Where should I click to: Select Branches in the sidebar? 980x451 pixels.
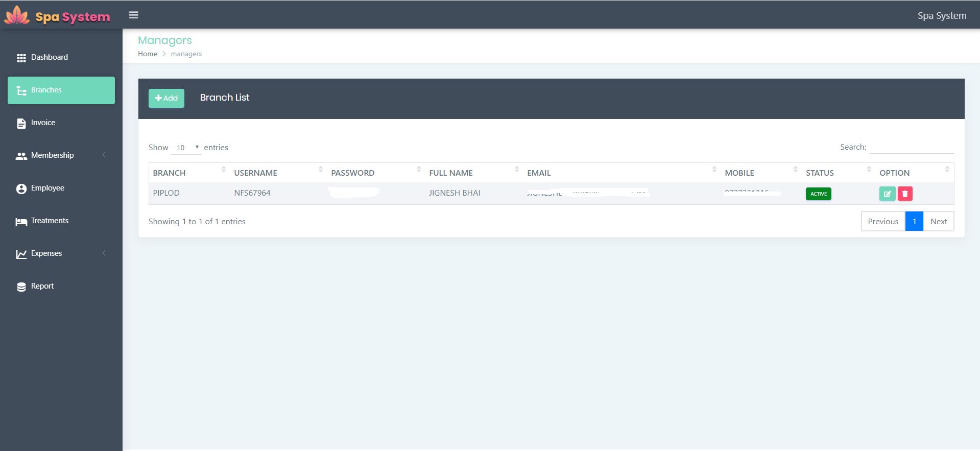[x=61, y=90]
